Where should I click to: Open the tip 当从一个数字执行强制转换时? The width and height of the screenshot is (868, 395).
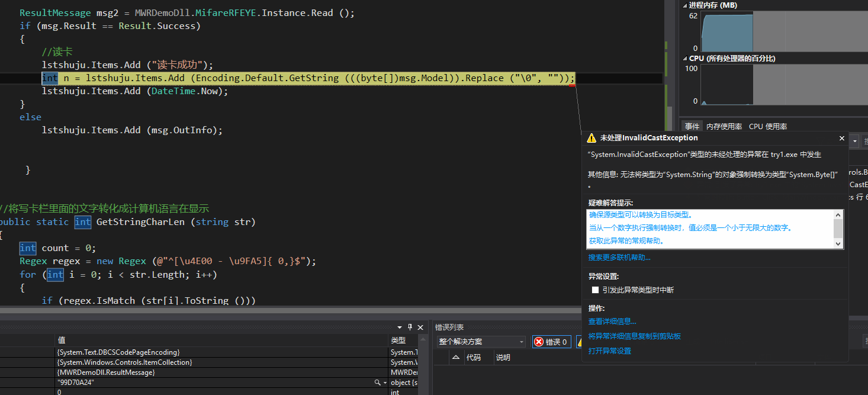pyautogui.click(x=690, y=228)
